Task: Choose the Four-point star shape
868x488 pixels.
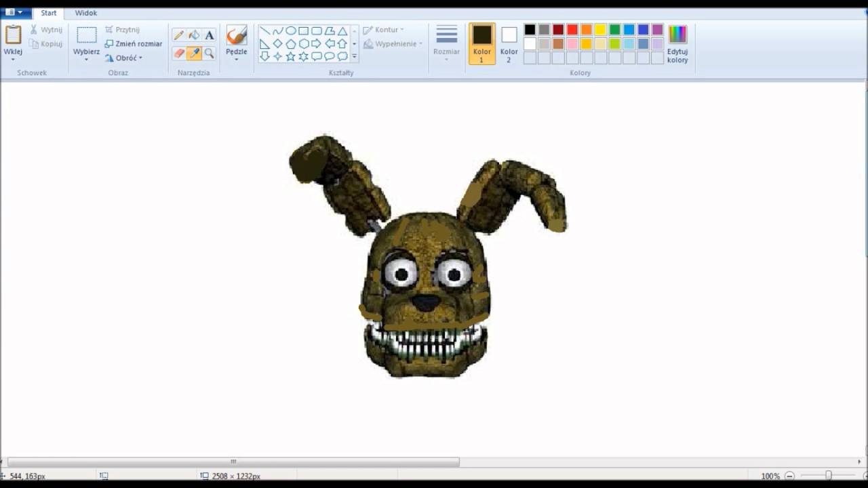Action: [x=277, y=57]
